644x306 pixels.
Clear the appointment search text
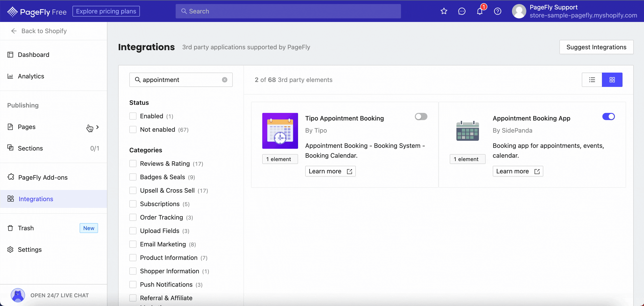click(x=224, y=80)
